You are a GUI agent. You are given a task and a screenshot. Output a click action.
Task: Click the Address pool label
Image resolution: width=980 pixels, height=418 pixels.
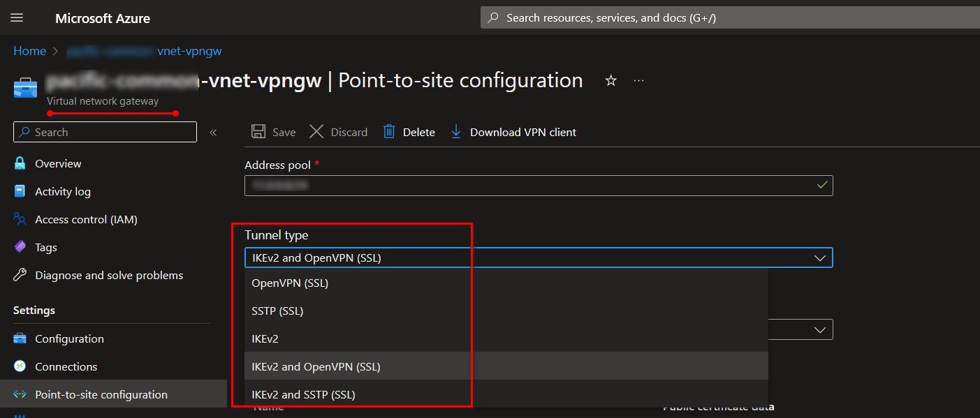click(278, 165)
